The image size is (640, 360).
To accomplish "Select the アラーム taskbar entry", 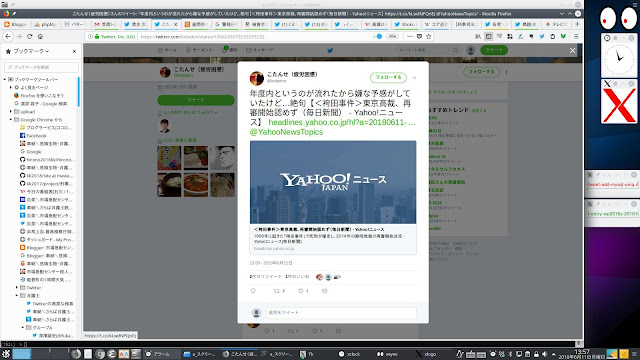I will [162, 354].
